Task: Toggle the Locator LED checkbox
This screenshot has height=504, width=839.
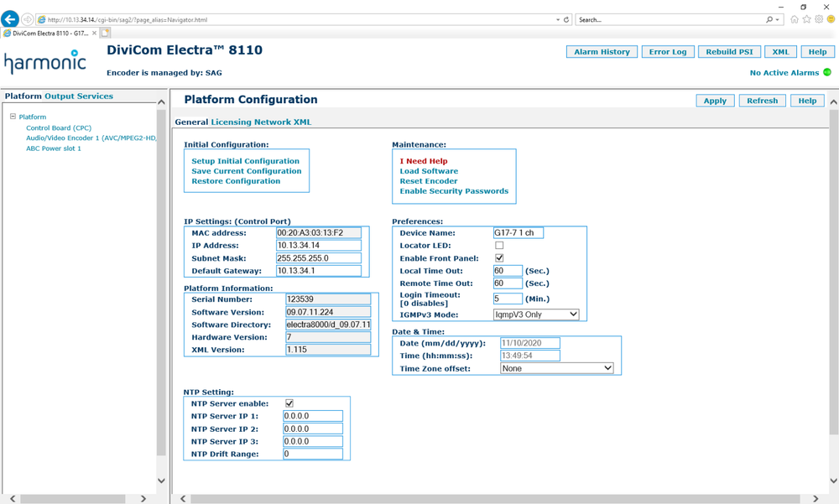Action: point(499,246)
